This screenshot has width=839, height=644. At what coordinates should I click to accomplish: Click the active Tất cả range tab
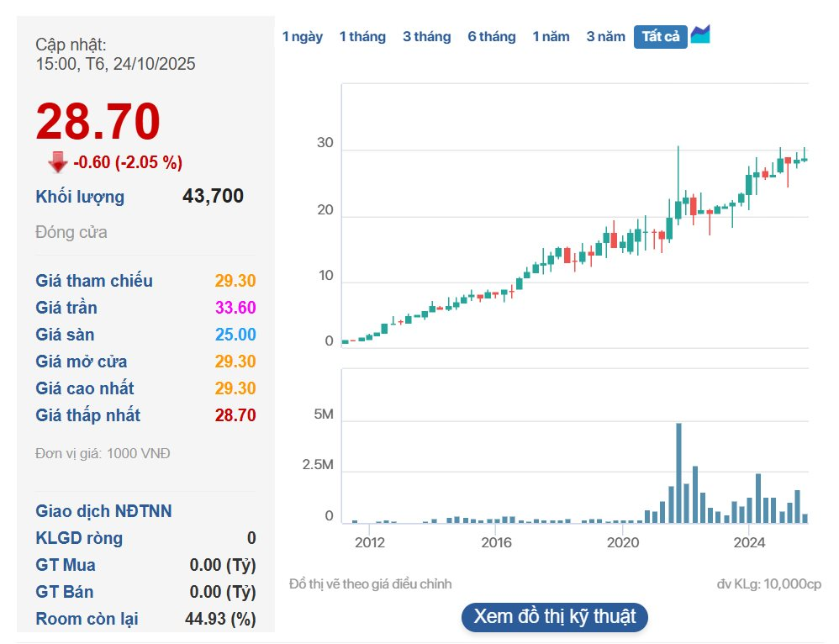click(660, 37)
